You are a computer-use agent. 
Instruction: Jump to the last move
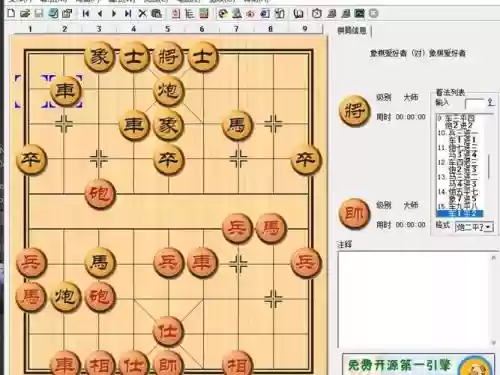coord(128,13)
